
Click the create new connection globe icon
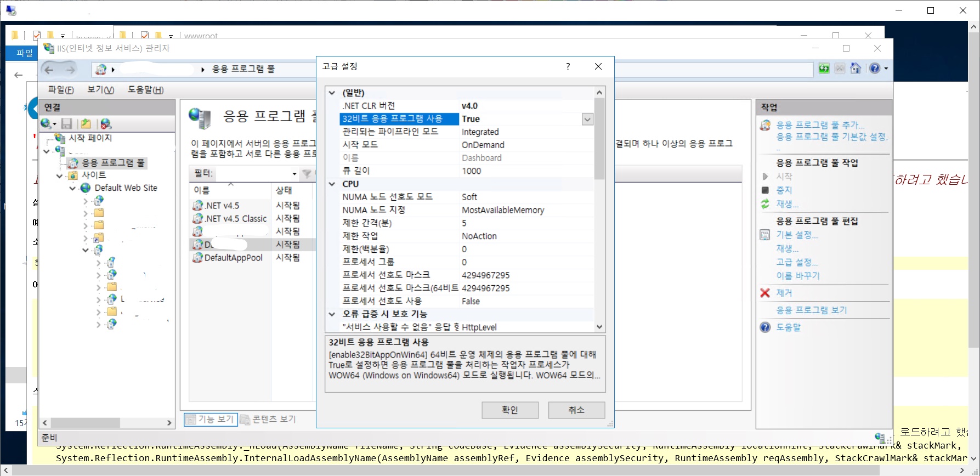click(47, 124)
